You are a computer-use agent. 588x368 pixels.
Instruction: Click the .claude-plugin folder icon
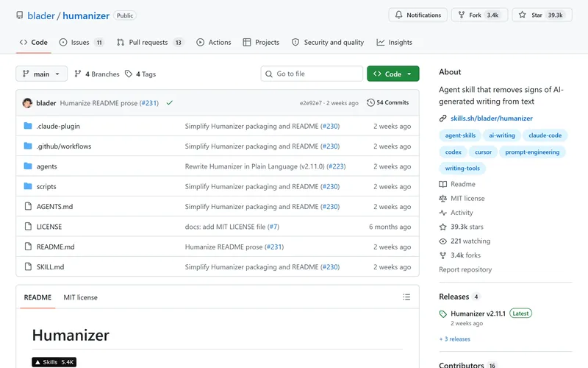pos(28,126)
